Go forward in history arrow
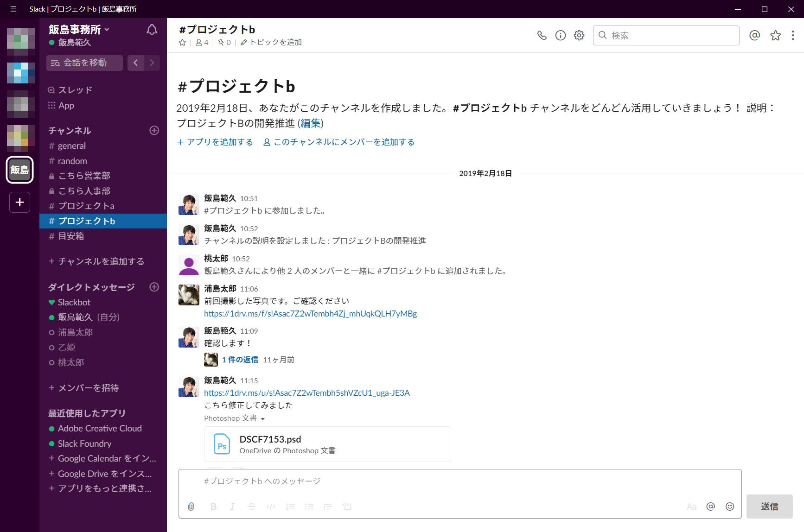Viewport: 804px width, 532px height. click(152, 63)
